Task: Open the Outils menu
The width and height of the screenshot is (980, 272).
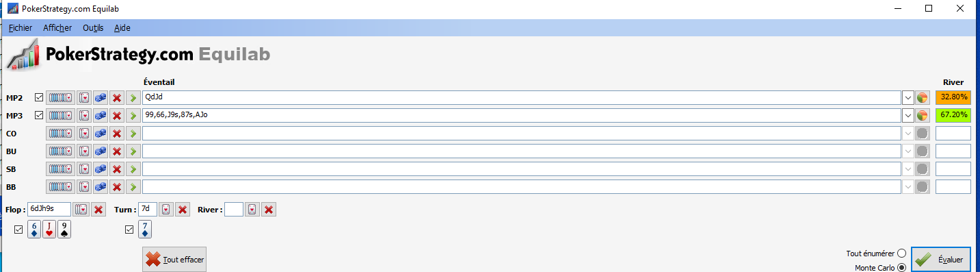Action: click(93, 28)
